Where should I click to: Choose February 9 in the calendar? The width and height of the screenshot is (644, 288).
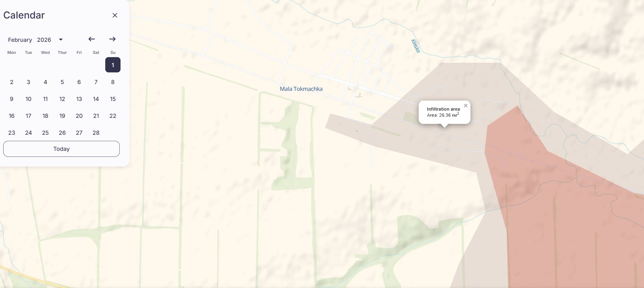pyautogui.click(x=12, y=99)
